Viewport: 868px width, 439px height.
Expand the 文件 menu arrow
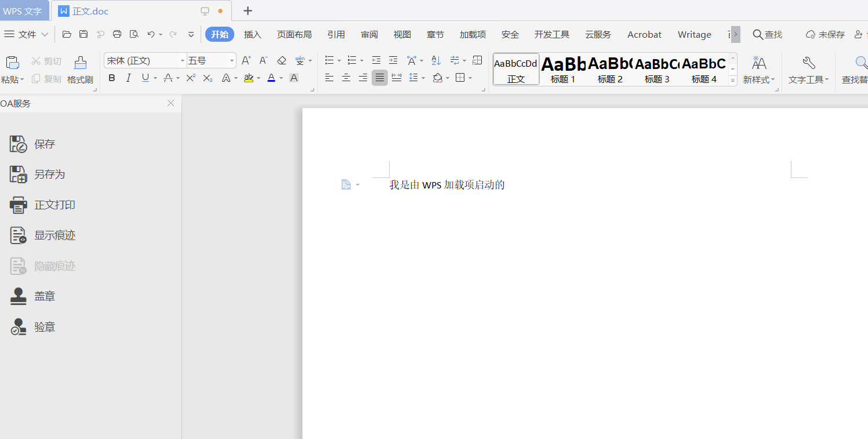(x=45, y=35)
